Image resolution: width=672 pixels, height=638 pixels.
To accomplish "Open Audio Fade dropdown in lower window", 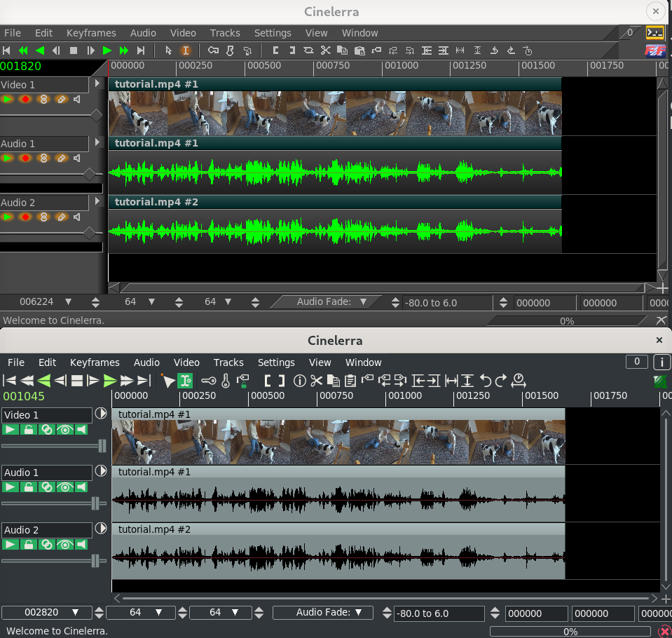I will 322,612.
